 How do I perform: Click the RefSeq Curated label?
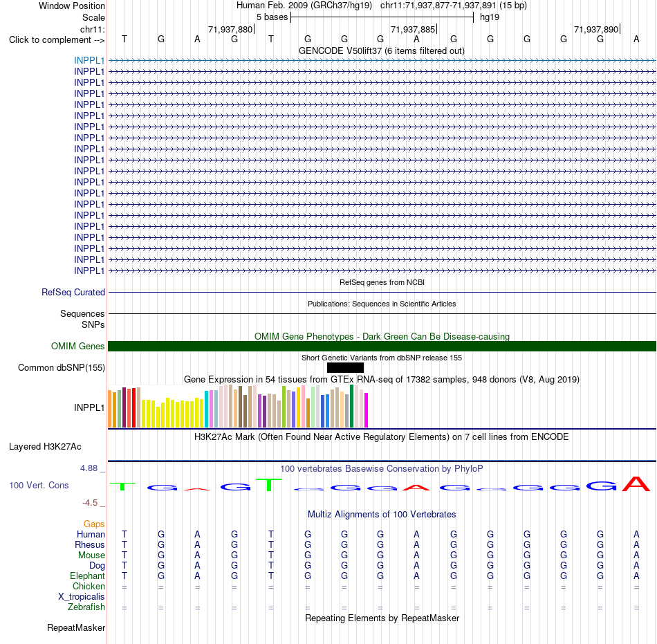pos(73,292)
